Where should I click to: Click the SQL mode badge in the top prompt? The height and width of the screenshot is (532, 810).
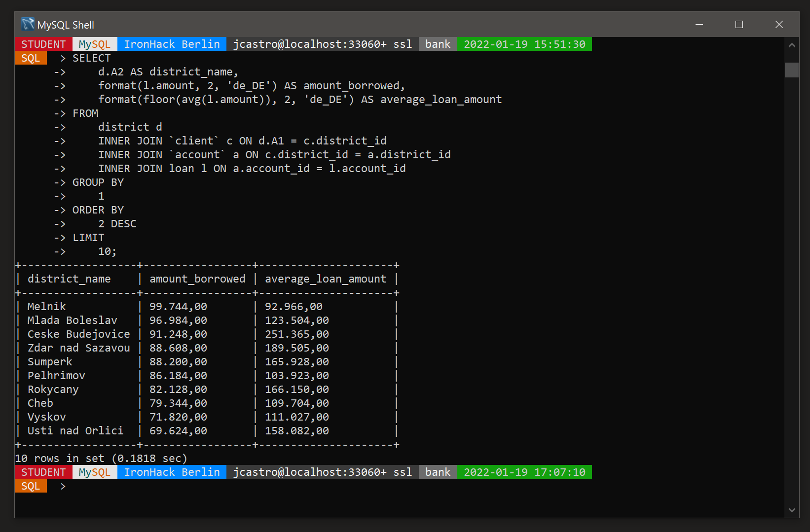(30, 58)
